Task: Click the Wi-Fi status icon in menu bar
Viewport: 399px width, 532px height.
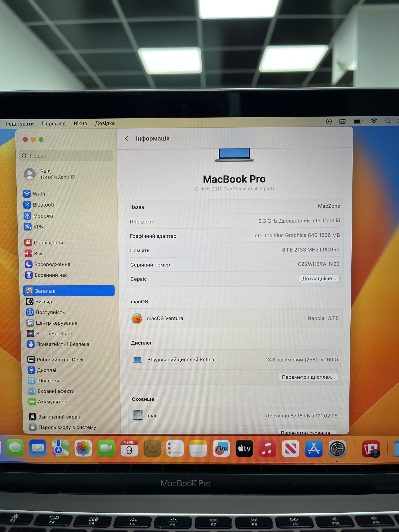Action: pyautogui.click(x=374, y=121)
